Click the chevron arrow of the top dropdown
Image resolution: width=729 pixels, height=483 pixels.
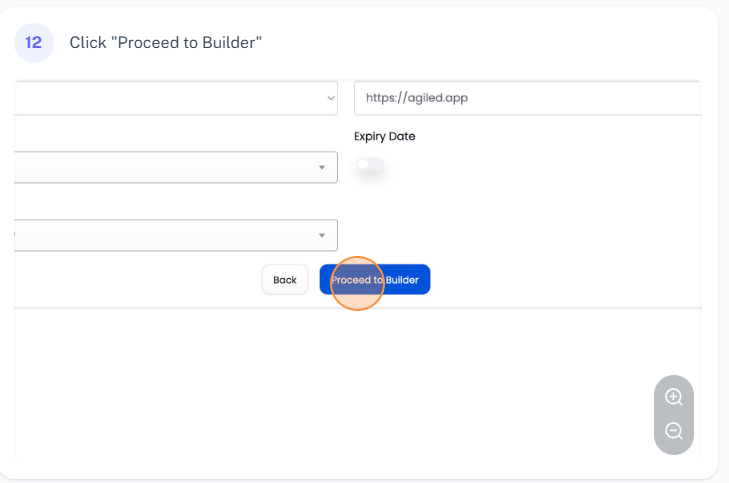click(331, 98)
